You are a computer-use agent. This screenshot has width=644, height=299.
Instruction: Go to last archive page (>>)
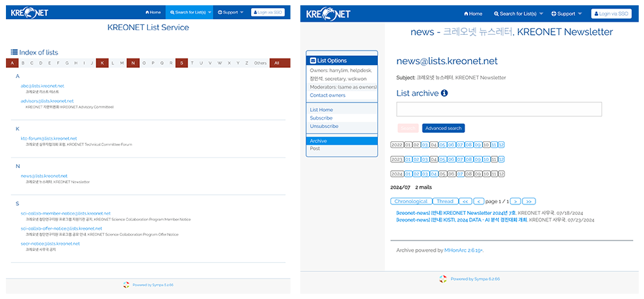click(x=529, y=201)
